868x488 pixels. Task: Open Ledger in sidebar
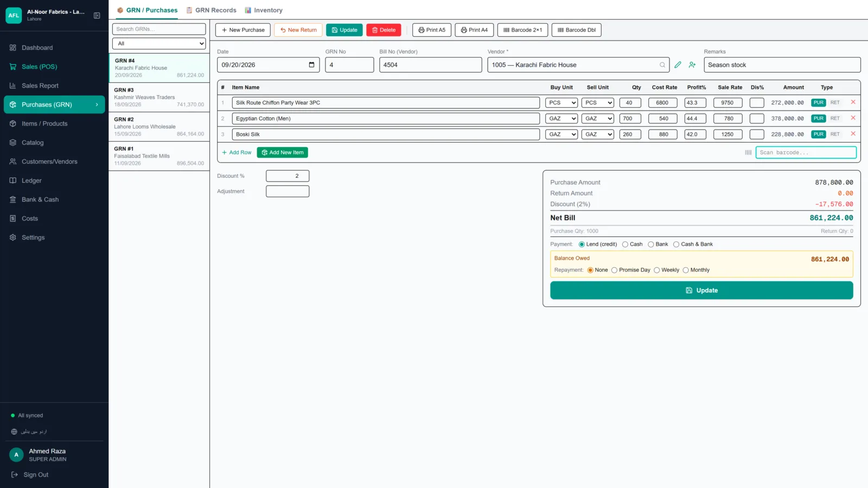[54, 181]
